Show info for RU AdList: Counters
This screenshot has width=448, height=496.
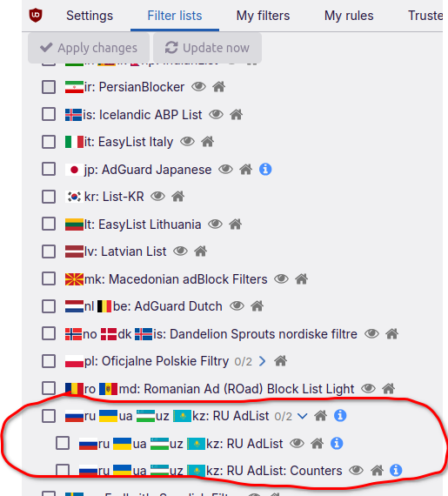coord(396,471)
